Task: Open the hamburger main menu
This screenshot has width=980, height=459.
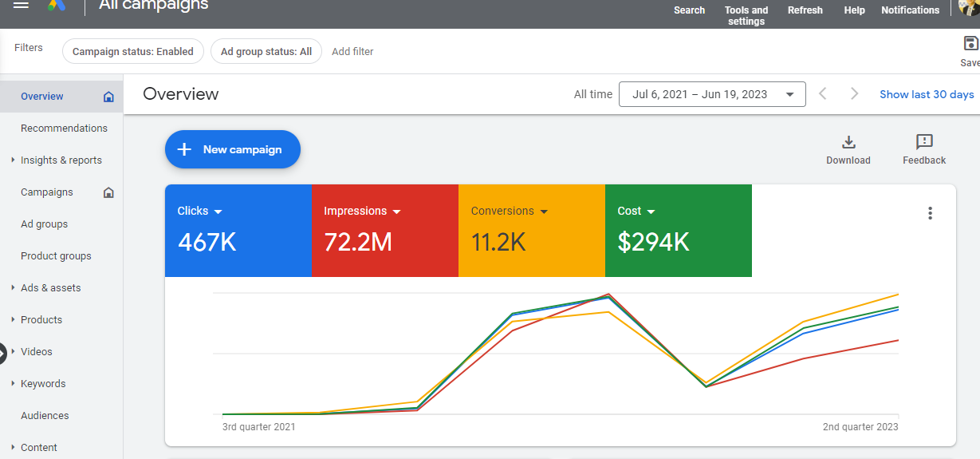Action: (22, 5)
